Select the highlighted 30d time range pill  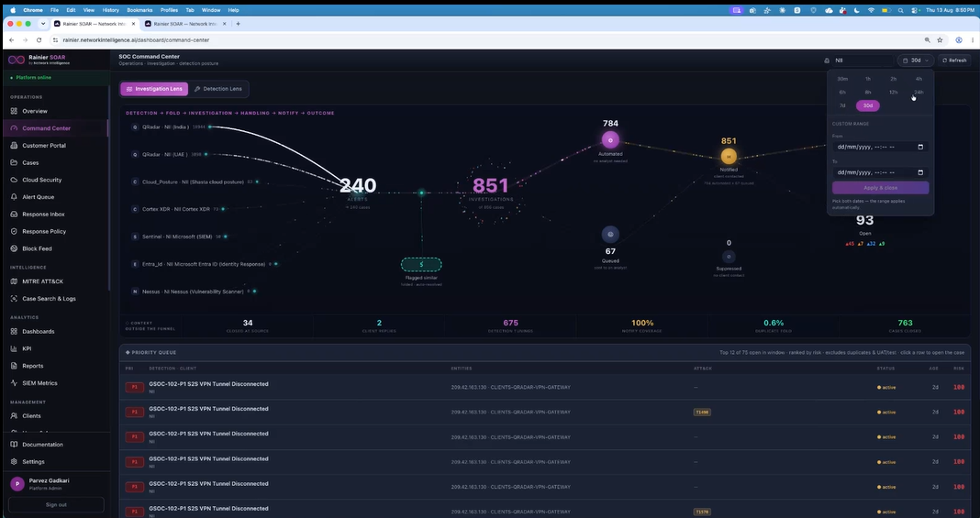[x=867, y=105]
